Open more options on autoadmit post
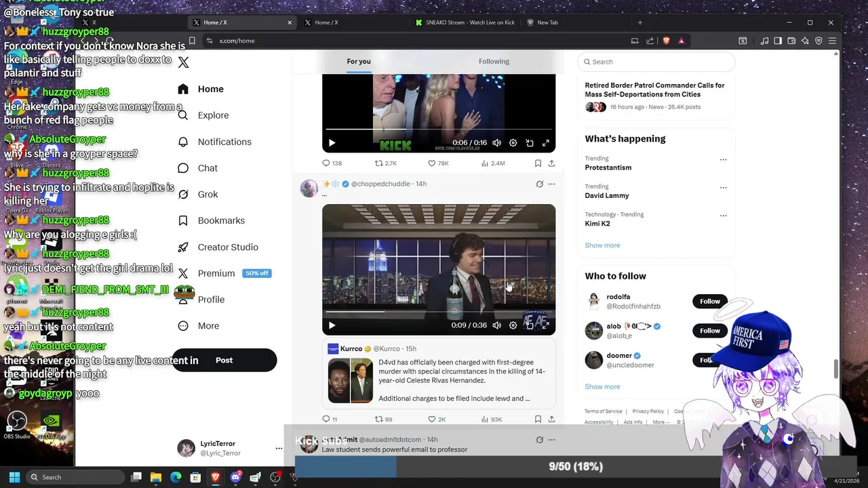 (551, 439)
